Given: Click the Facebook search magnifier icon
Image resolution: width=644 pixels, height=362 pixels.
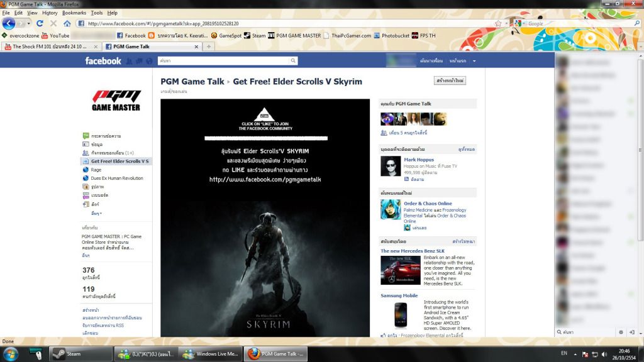Looking at the screenshot, I should tap(293, 61).
